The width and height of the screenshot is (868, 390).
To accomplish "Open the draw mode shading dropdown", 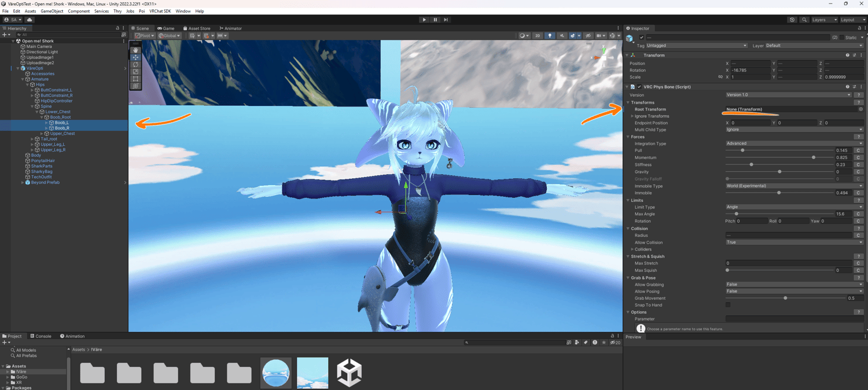I will (524, 36).
